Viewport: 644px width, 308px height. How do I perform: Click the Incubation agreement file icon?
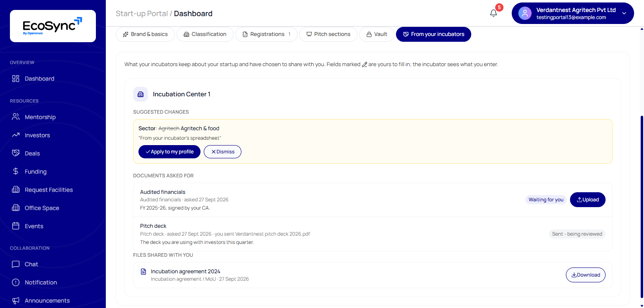click(143, 272)
